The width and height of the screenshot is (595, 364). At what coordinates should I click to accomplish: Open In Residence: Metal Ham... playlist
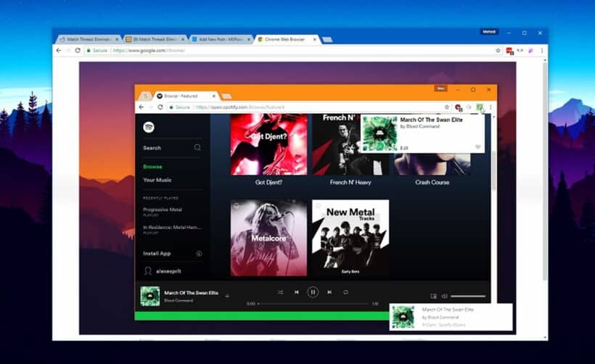coord(172,227)
